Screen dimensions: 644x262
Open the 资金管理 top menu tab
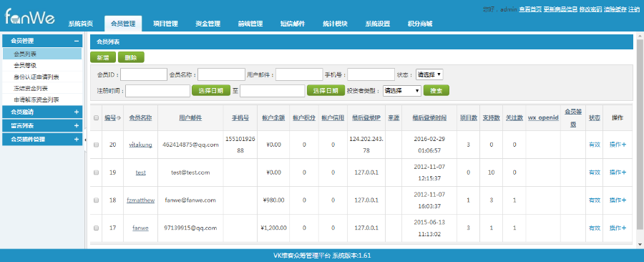coord(208,24)
